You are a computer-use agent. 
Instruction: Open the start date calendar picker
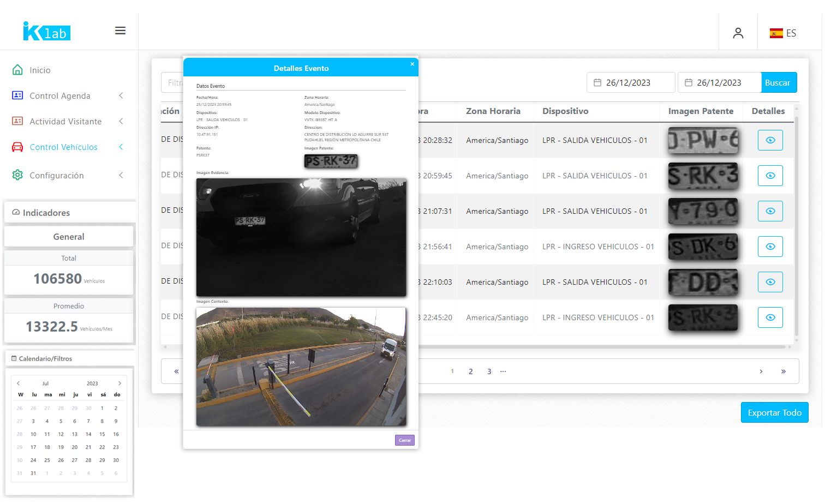click(597, 83)
